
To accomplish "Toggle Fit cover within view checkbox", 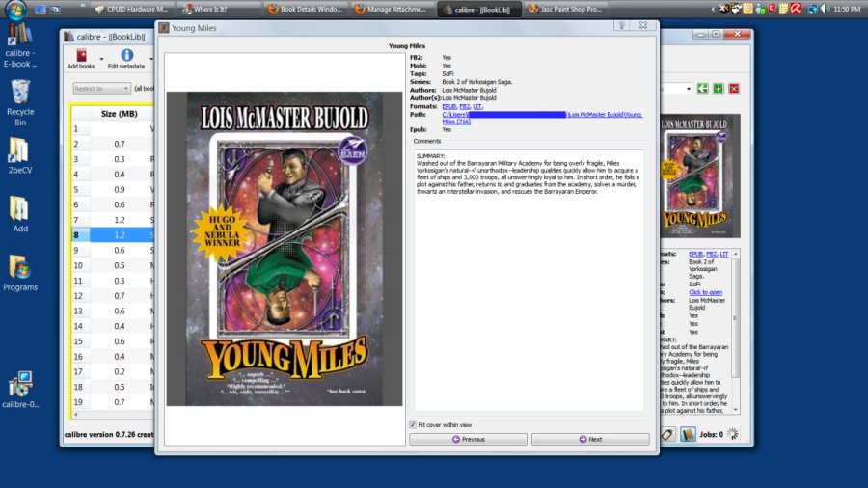I will point(413,425).
